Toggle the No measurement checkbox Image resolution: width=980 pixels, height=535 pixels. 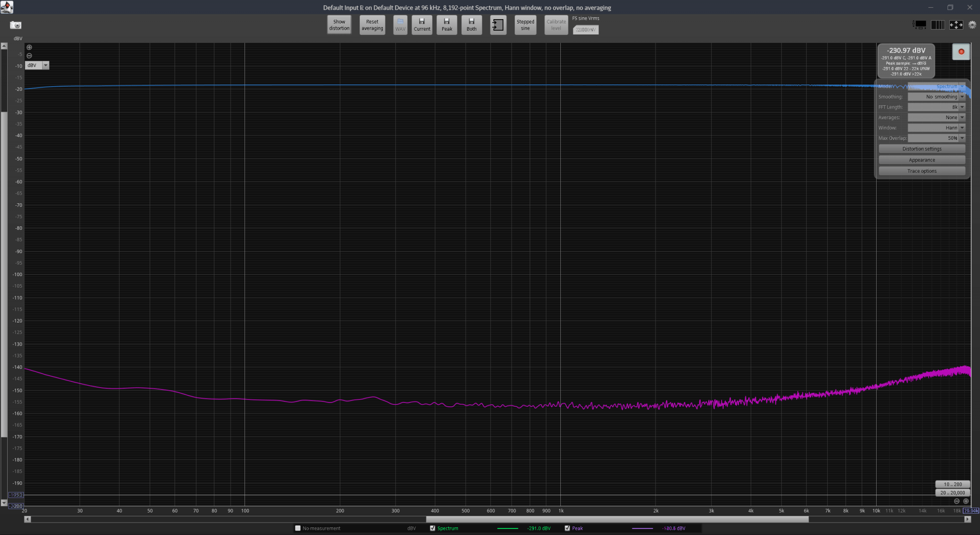click(298, 528)
